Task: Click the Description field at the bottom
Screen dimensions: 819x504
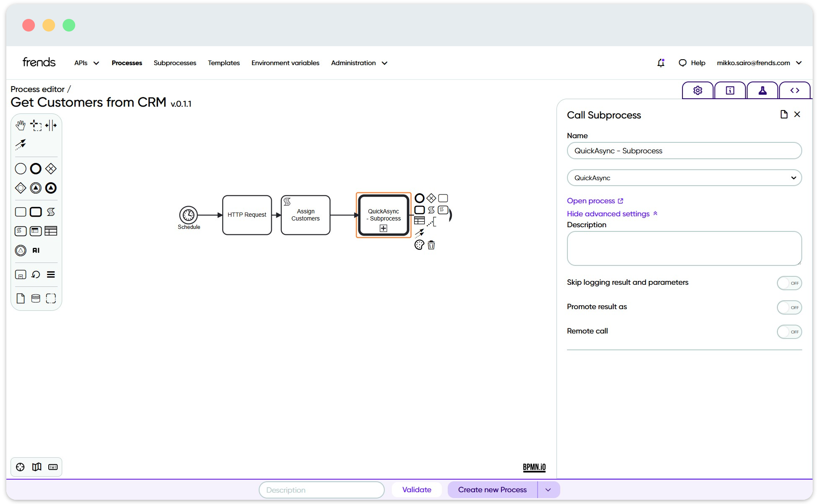Action: [x=321, y=490]
